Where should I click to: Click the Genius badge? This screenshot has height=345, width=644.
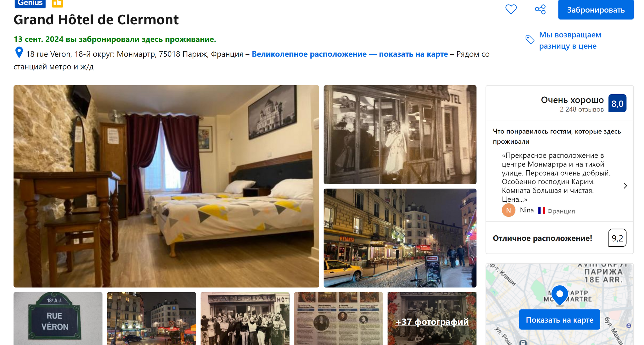[x=30, y=3]
